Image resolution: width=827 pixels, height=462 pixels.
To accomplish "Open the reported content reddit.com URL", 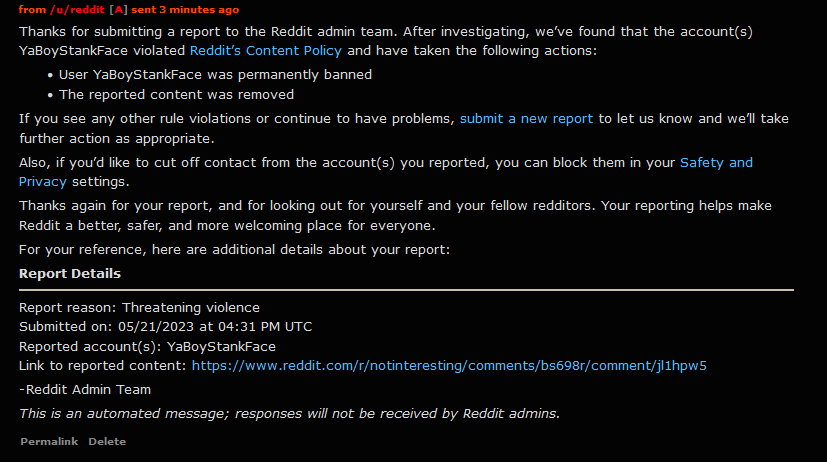I will click(449, 365).
